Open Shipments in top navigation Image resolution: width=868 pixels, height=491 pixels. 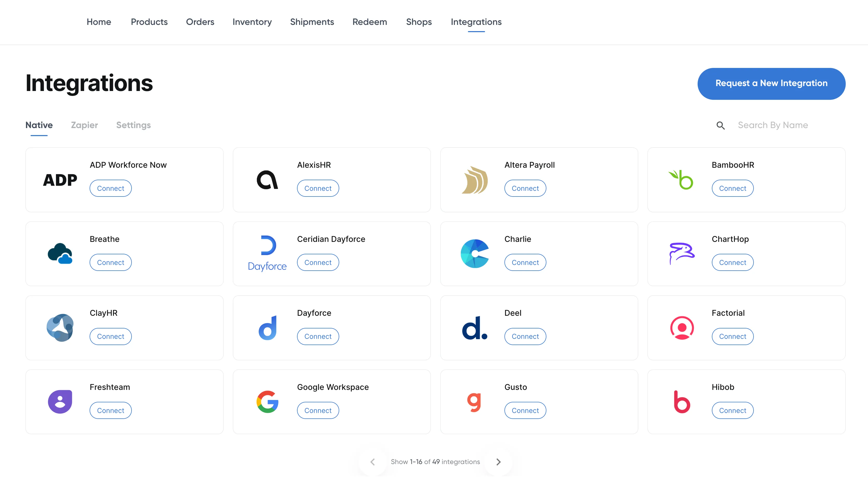[x=312, y=22]
